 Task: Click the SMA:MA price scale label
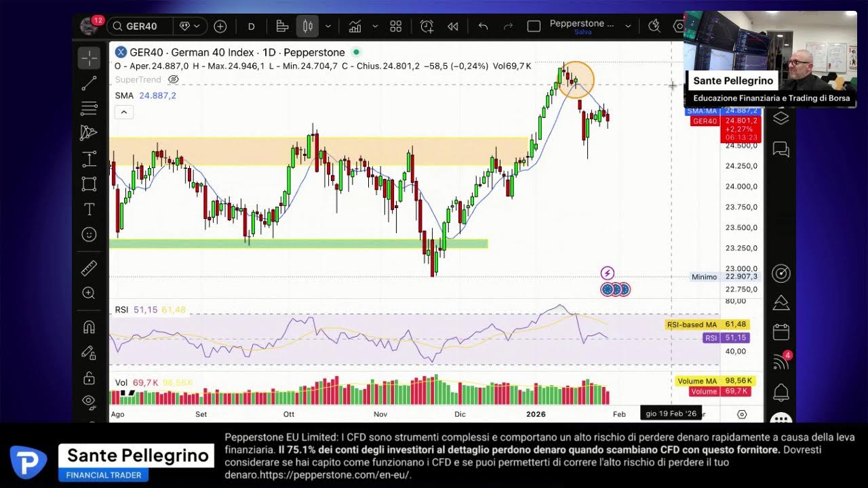click(x=724, y=110)
